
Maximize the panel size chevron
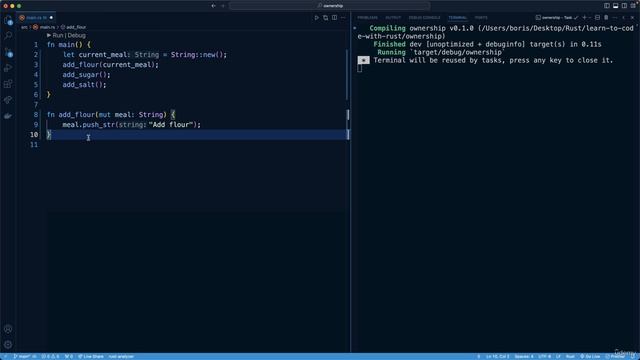(624, 18)
